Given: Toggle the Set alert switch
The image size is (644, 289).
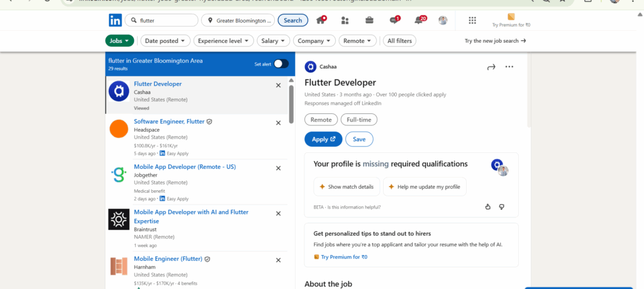Looking at the screenshot, I should (x=280, y=64).
